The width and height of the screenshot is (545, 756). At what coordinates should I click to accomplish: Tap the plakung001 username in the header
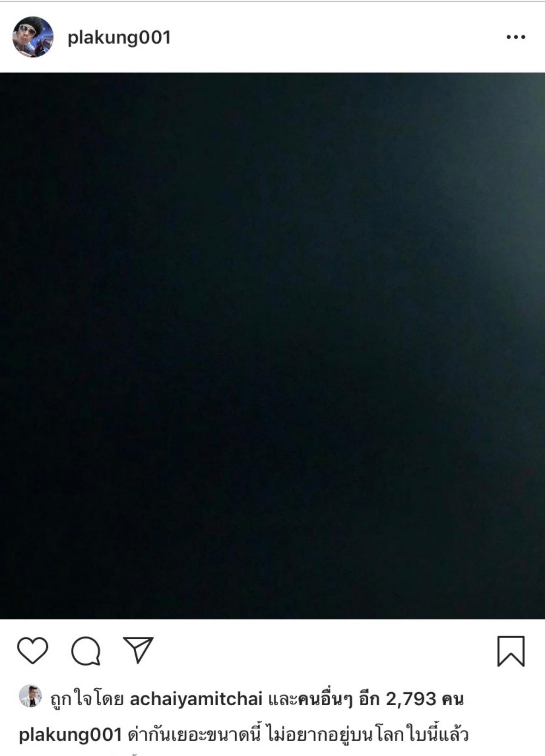119,38
